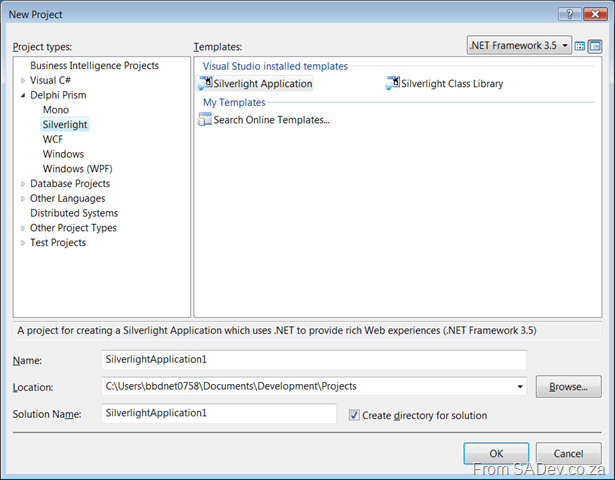Select Database Projects in tree
Viewport: 615px width, 480px height.
[x=70, y=184]
